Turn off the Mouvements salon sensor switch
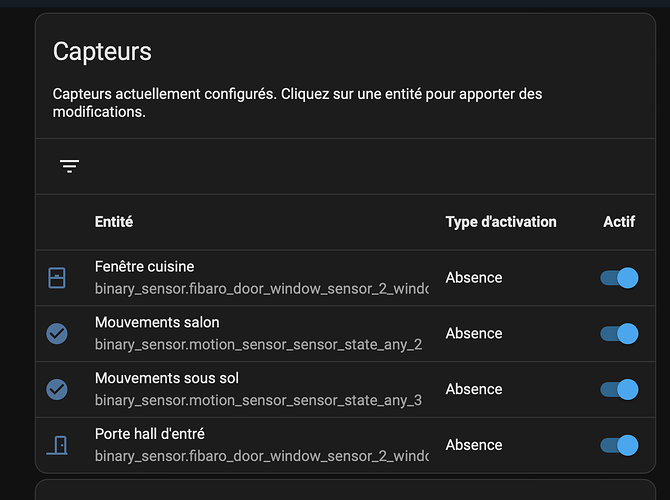Viewport: 670px width, 500px height. (x=619, y=334)
